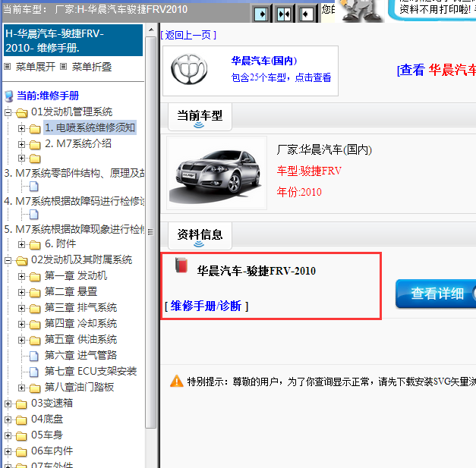The image size is (476, 468).
Task: Select 第七章 ECU支架安装 label
Action: (91, 371)
